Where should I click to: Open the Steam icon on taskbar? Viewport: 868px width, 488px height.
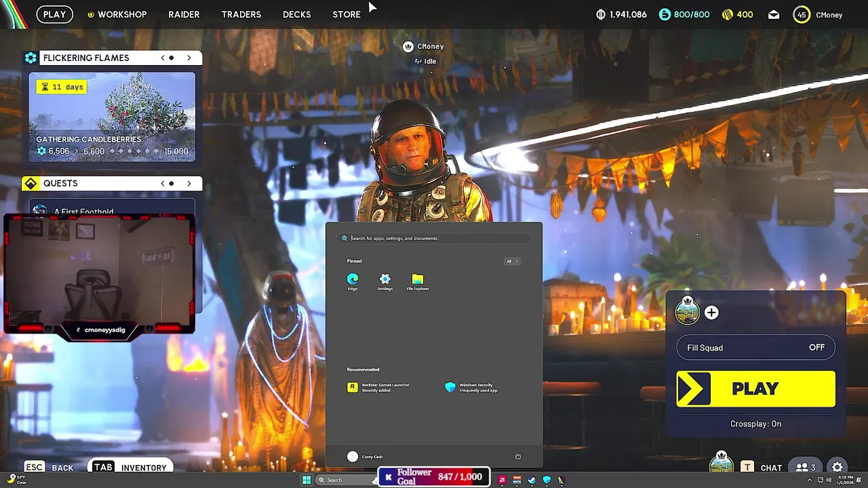point(532,480)
